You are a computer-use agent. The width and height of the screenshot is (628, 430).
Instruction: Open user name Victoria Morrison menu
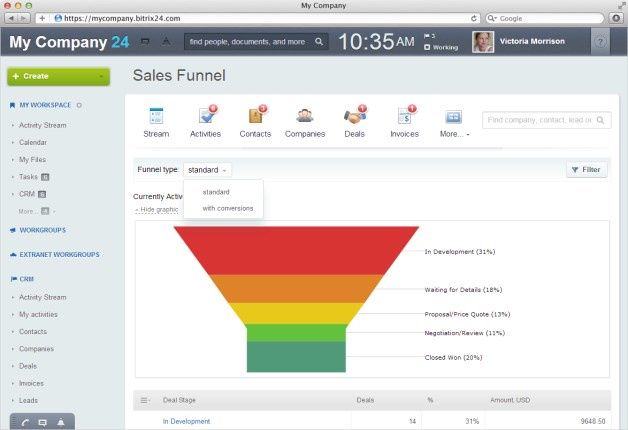click(532, 41)
